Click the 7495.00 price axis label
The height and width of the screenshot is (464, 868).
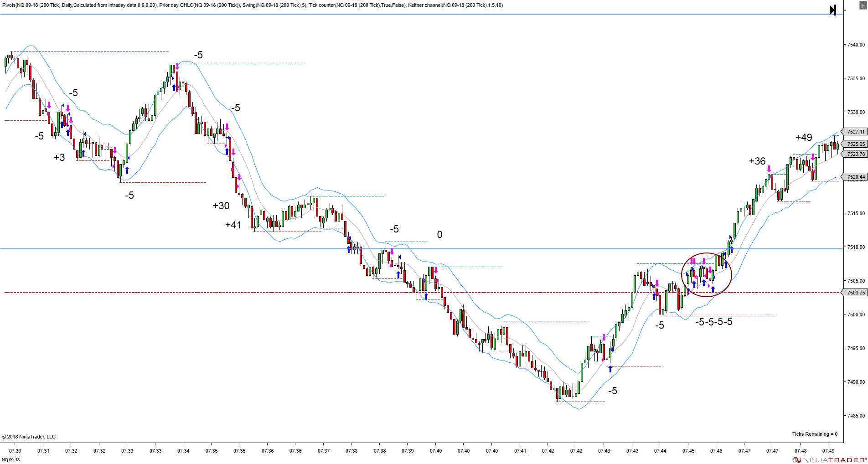pyautogui.click(x=856, y=348)
